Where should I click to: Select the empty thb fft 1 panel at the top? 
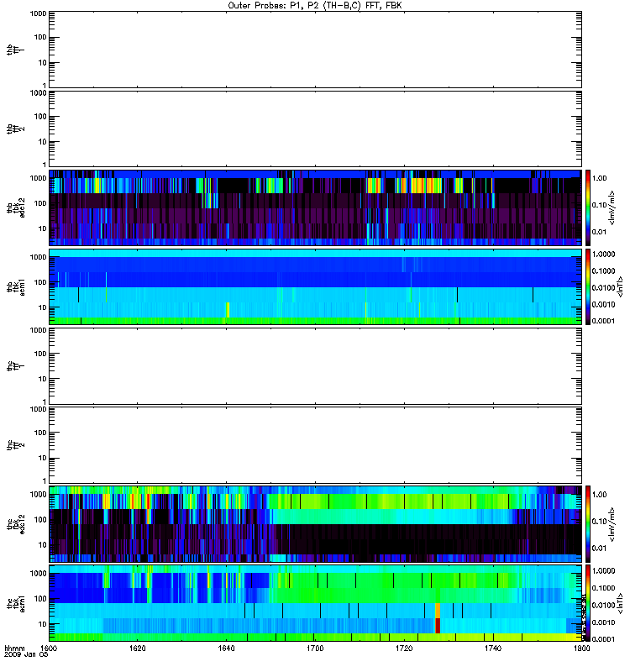click(315, 50)
